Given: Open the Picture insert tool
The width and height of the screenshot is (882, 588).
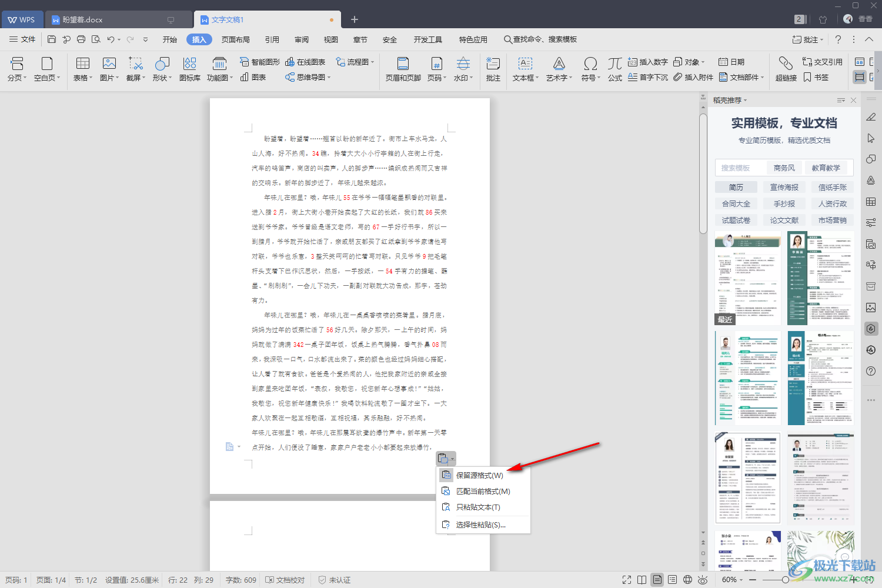Looking at the screenshot, I should pos(109,64).
